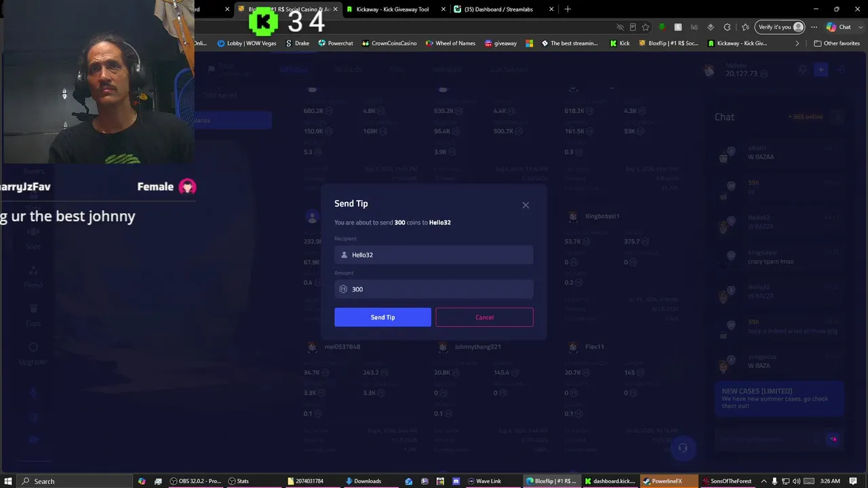Focus the Recipient field containing Hello32
This screenshot has width=868, height=488.
[434, 255]
